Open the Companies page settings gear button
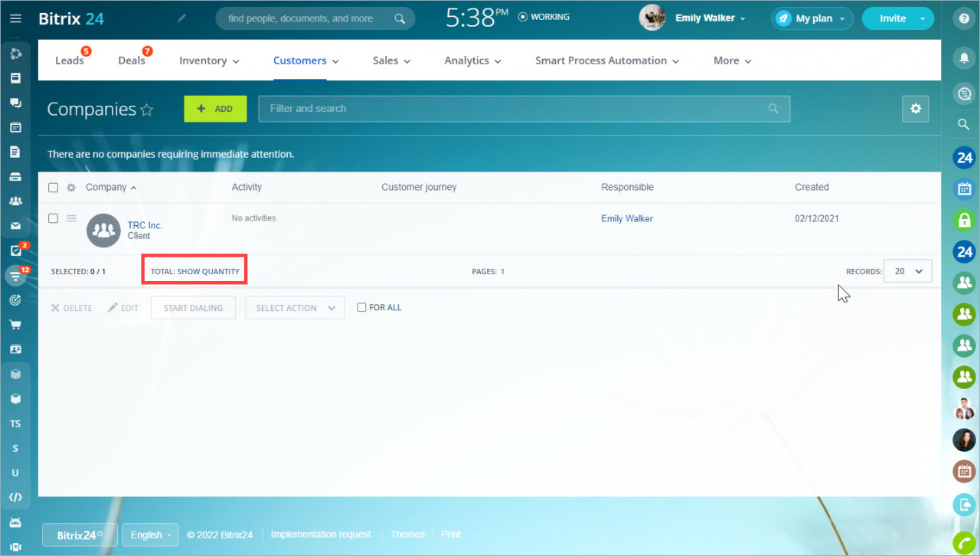Image resolution: width=980 pixels, height=556 pixels. tap(916, 109)
